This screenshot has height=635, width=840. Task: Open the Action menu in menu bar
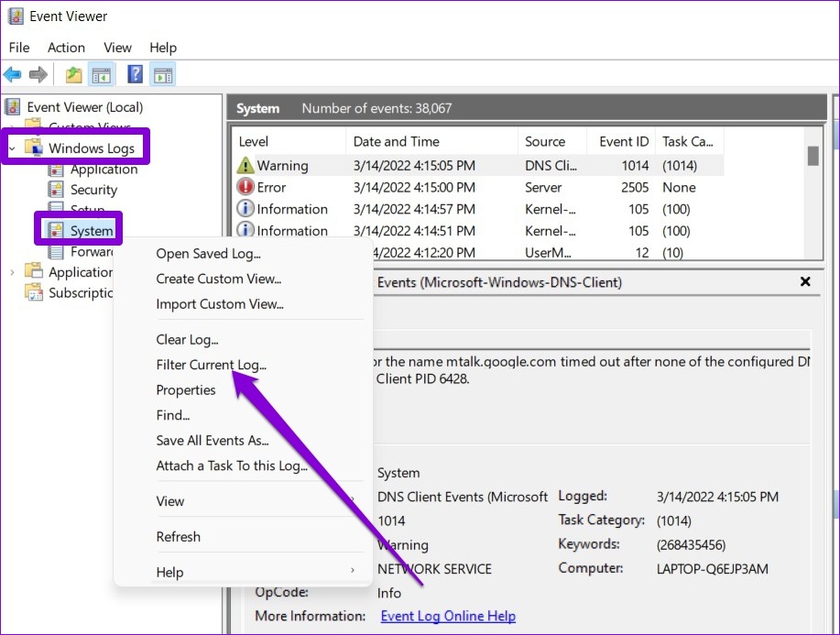click(66, 48)
